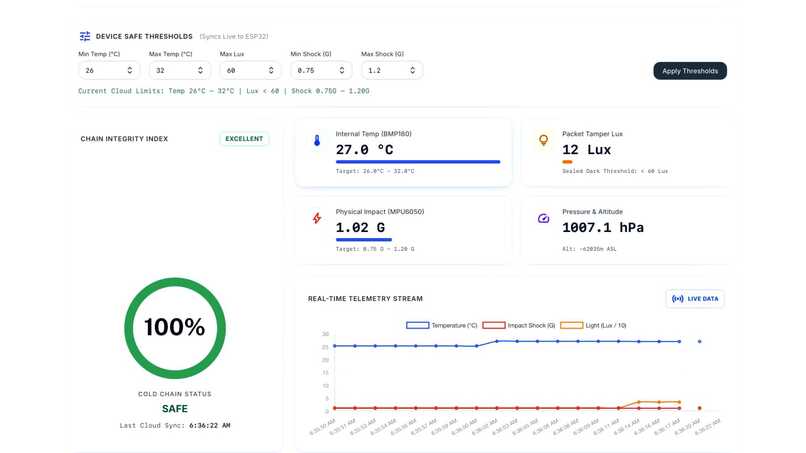
Task: Adjust the Min Temp stepper arrows
Action: [x=130, y=70]
